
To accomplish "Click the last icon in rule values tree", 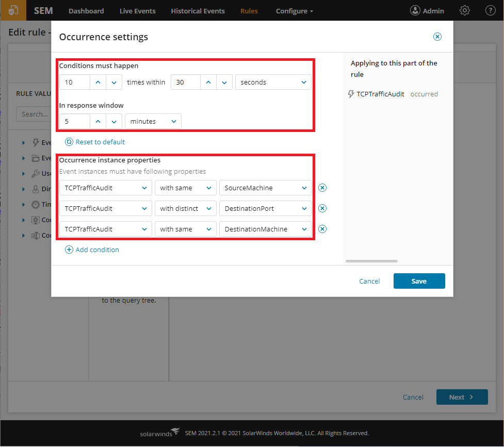I will [x=36, y=235].
